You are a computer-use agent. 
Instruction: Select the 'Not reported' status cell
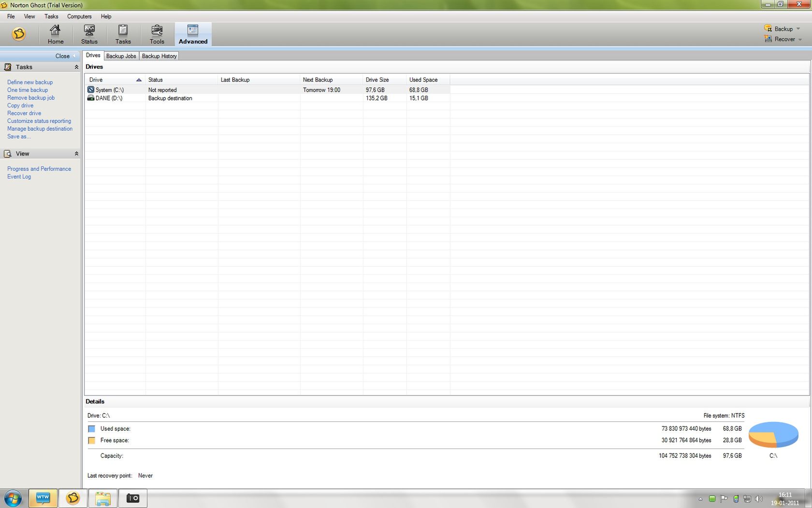coord(182,90)
